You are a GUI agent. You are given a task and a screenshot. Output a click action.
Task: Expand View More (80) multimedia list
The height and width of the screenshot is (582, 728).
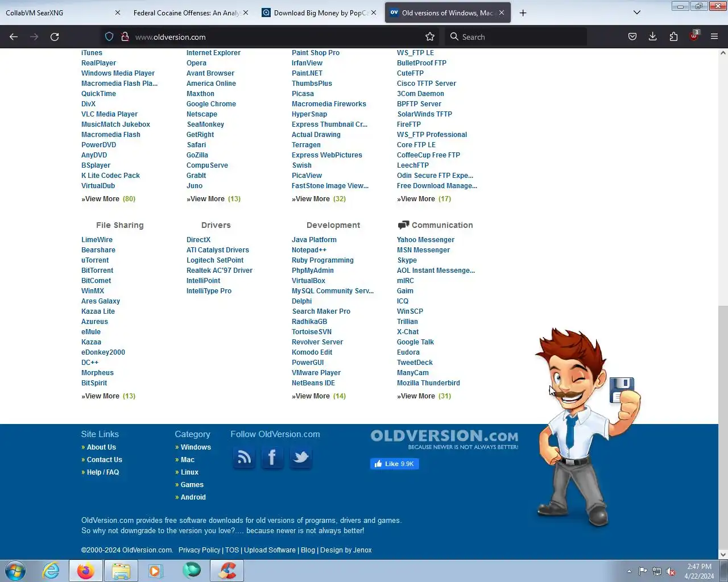pos(108,199)
